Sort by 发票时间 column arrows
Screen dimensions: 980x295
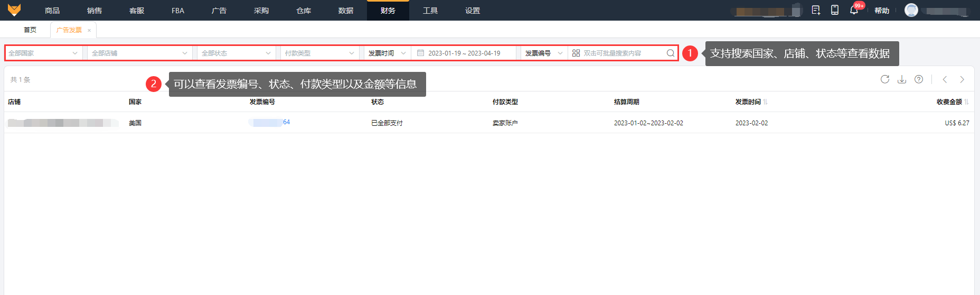tap(766, 102)
